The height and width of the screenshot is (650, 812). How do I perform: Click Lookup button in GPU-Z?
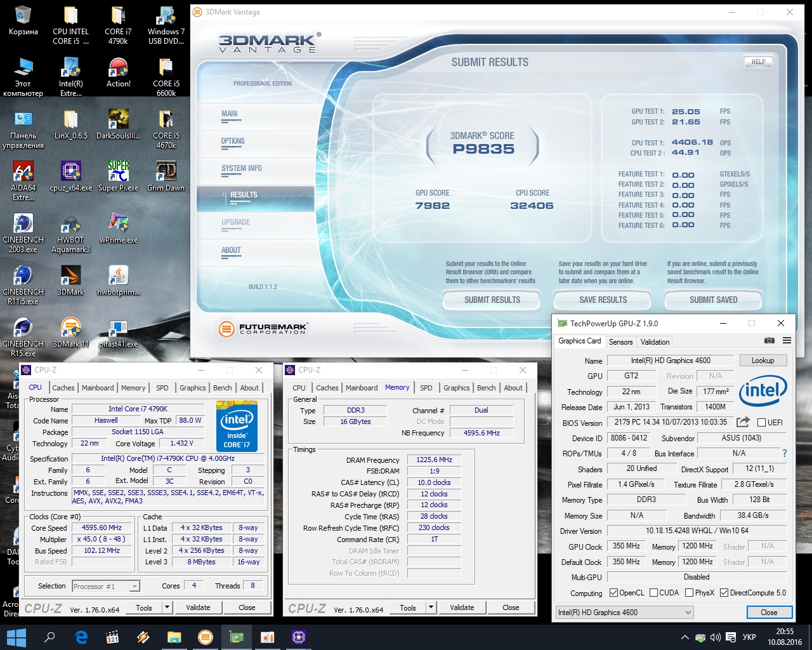pyautogui.click(x=763, y=361)
